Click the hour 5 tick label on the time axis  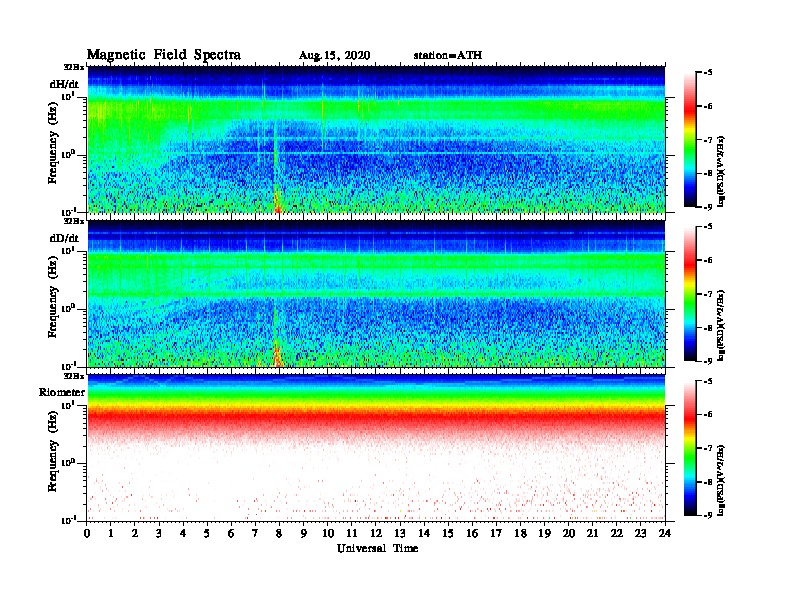click(208, 533)
